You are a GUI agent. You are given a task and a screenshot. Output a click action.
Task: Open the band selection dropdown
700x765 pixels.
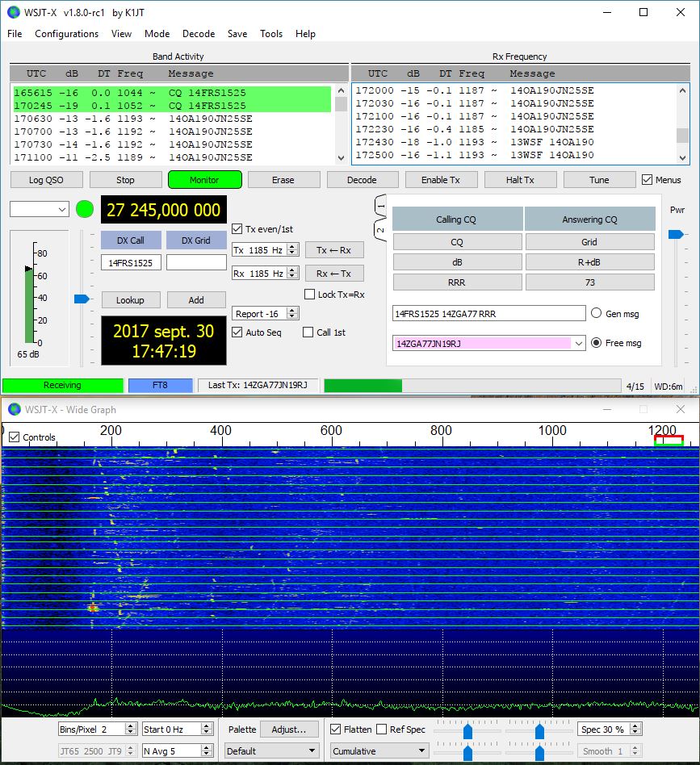click(39, 209)
